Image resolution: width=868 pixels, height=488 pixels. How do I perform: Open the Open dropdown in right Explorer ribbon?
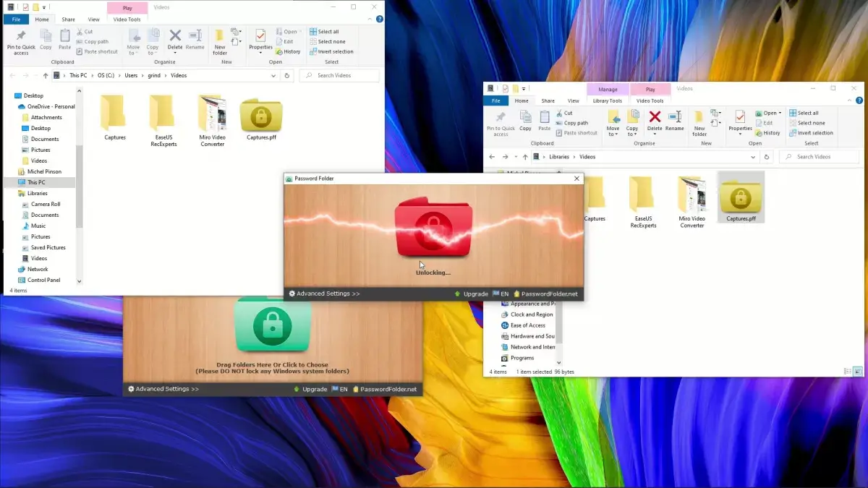pos(769,113)
